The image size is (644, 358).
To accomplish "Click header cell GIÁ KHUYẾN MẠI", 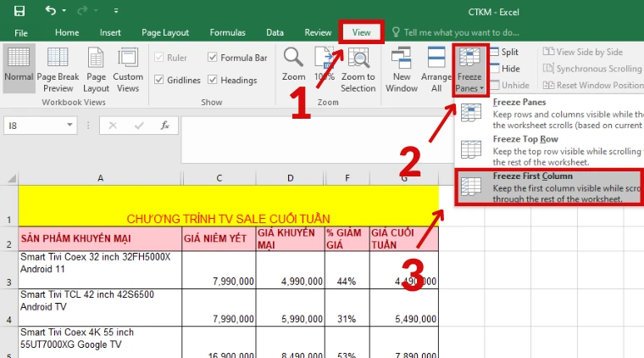I will pos(291,238).
